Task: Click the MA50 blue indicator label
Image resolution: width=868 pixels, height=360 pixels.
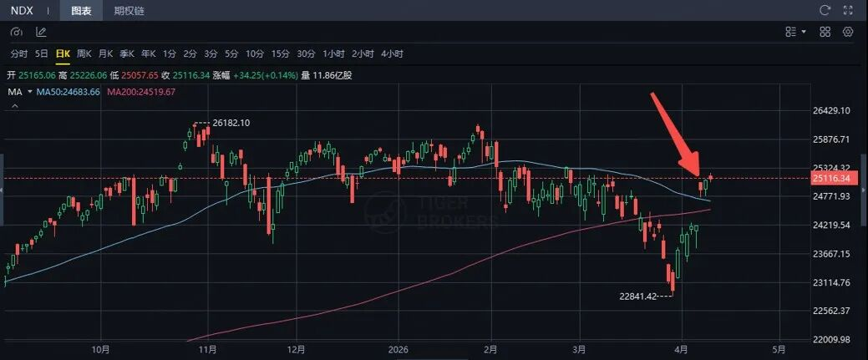Action: click(69, 92)
